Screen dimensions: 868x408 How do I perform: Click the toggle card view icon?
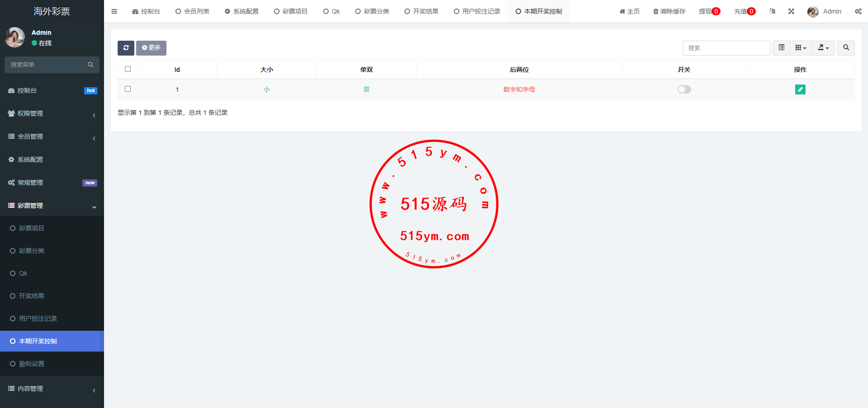781,48
